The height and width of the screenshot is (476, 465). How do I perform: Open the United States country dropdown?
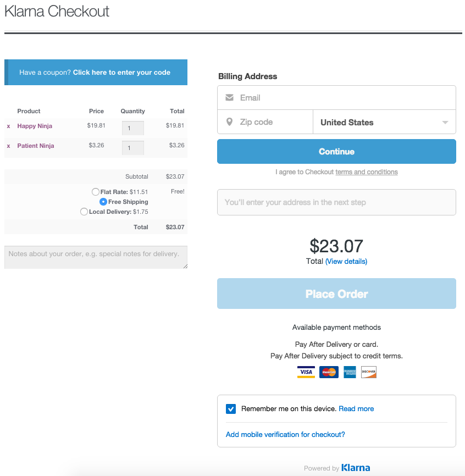[x=384, y=122]
